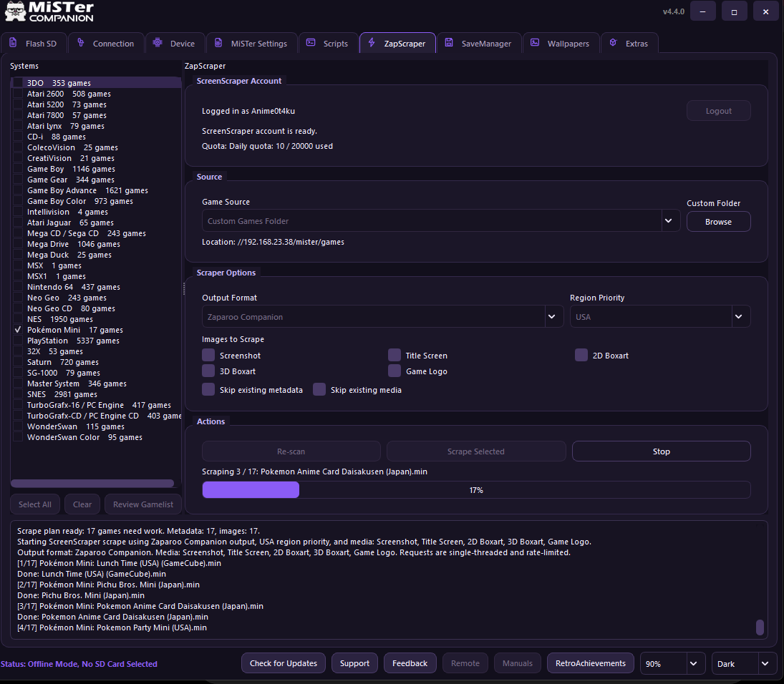Image resolution: width=784 pixels, height=684 pixels.
Task: Click the MiSTer Settings tab icon
Action: tap(218, 43)
